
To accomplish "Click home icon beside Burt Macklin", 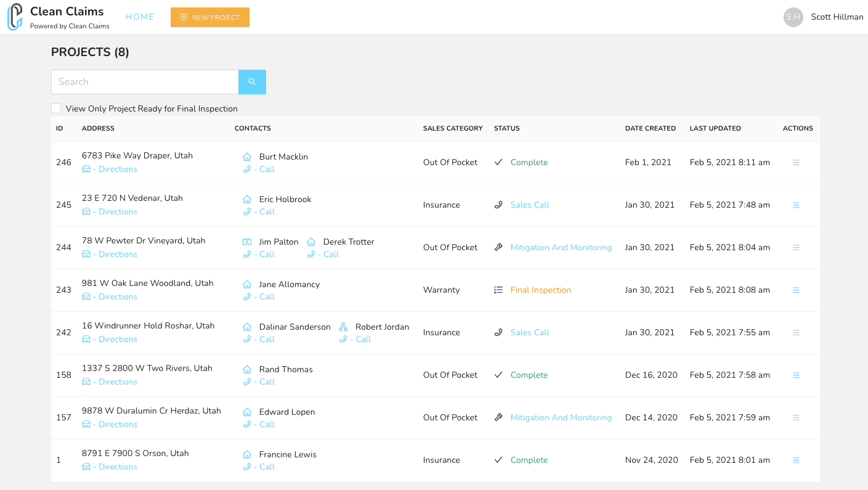I will 247,157.
